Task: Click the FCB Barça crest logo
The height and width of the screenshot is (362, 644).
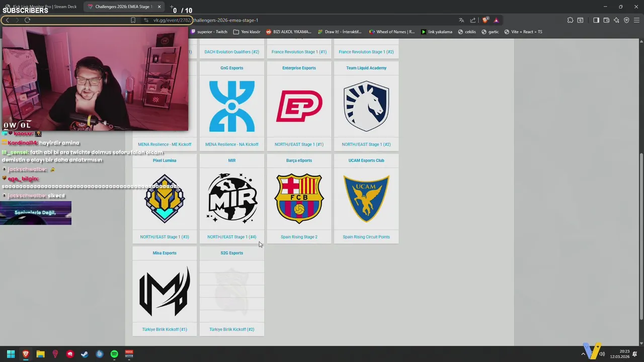Action: 299,198
